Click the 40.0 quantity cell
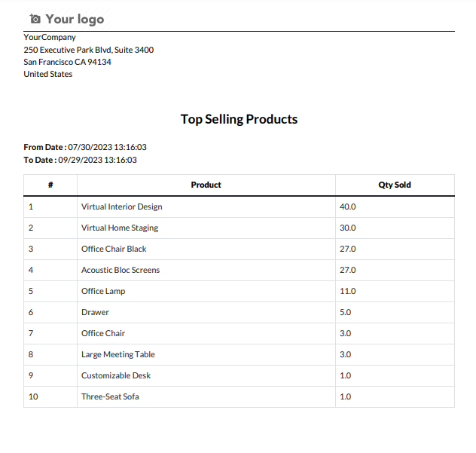This screenshot has height=453, width=476. (348, 207)
